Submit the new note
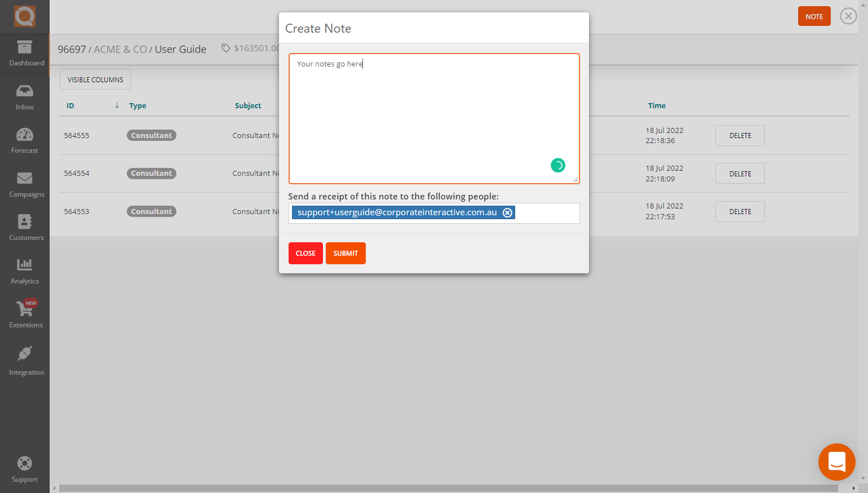868x493 pixels. [346, 254]
